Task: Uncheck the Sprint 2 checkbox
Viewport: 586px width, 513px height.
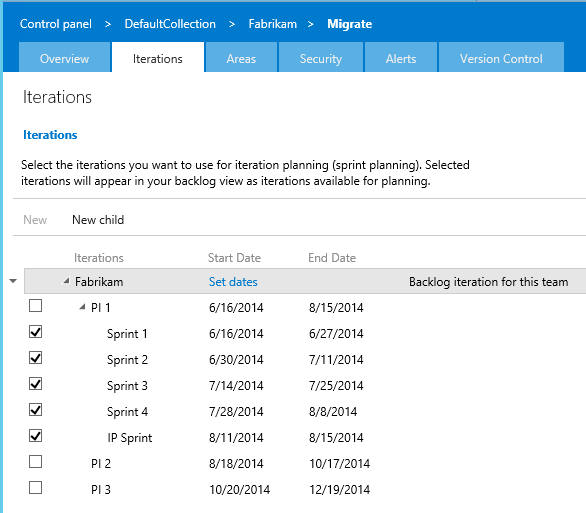Action: coord(36,358)
